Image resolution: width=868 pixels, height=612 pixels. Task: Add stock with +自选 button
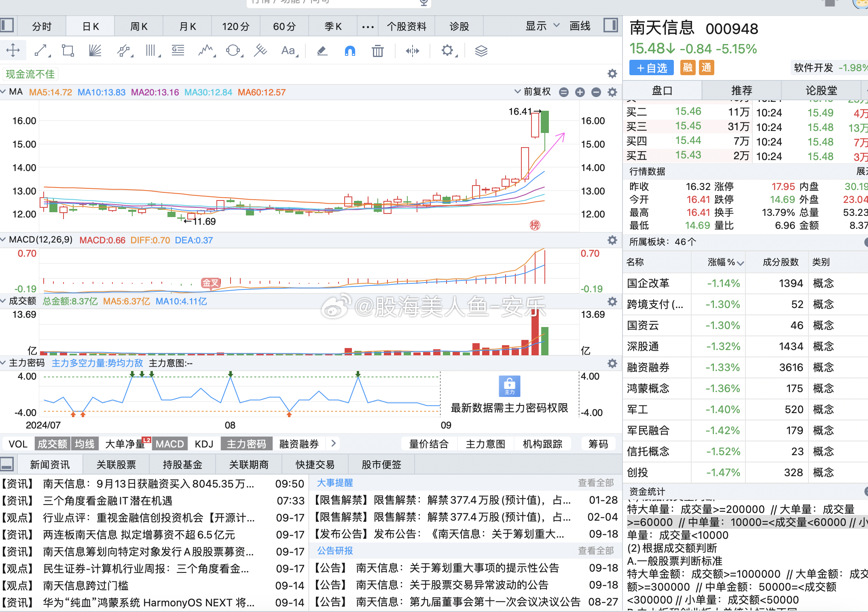(651, 68)
